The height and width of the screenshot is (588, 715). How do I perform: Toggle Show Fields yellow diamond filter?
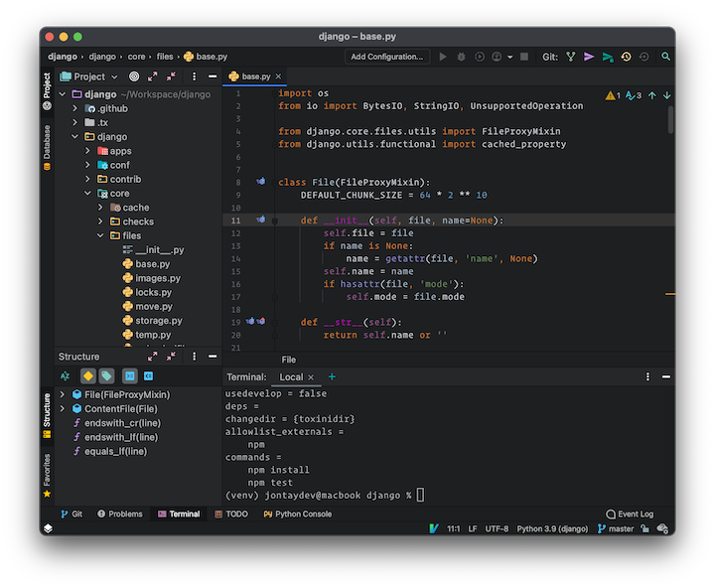coord(88,376)
